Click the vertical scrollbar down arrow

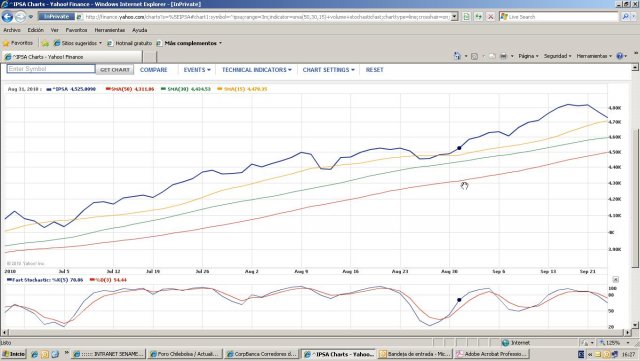[x=635, y=325]
